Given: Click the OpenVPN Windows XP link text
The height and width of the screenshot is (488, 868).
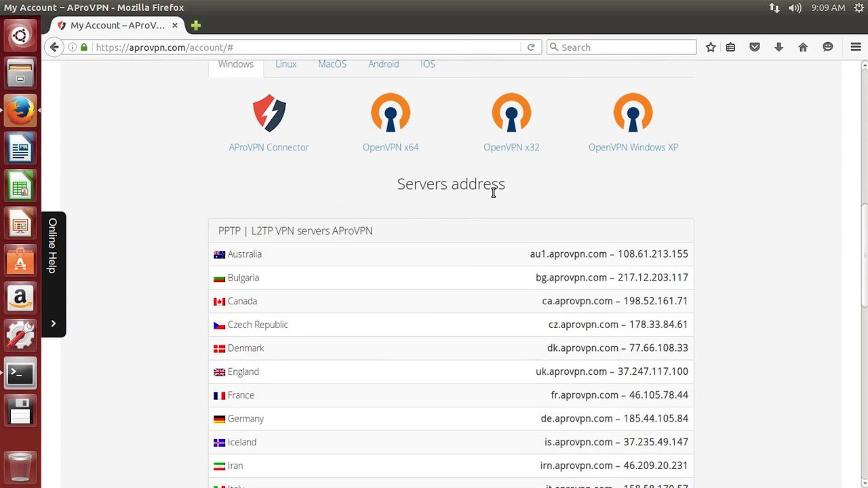Looking at the screenshot, I should click(633, 147).
